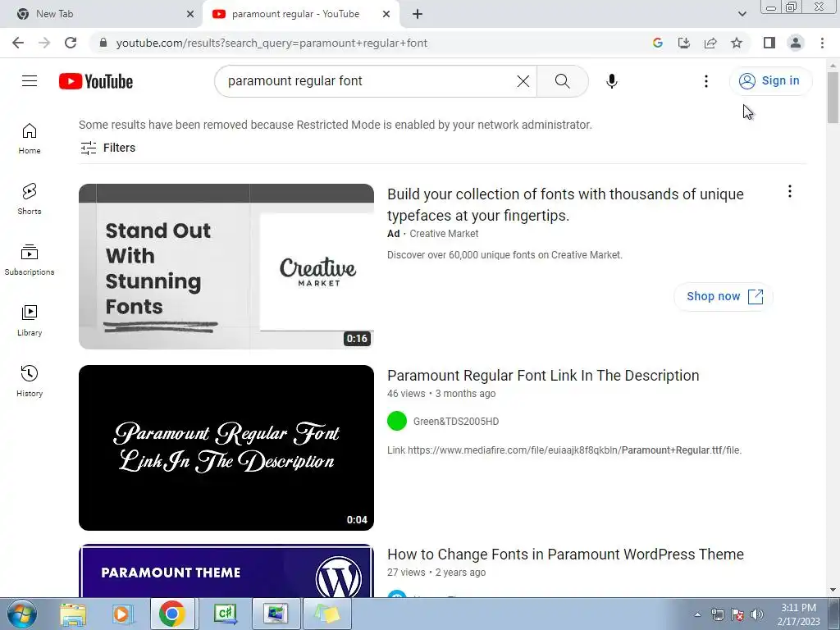
Task: Open the YouTube hamburger guide menu
Action: (x=30, y=81)
